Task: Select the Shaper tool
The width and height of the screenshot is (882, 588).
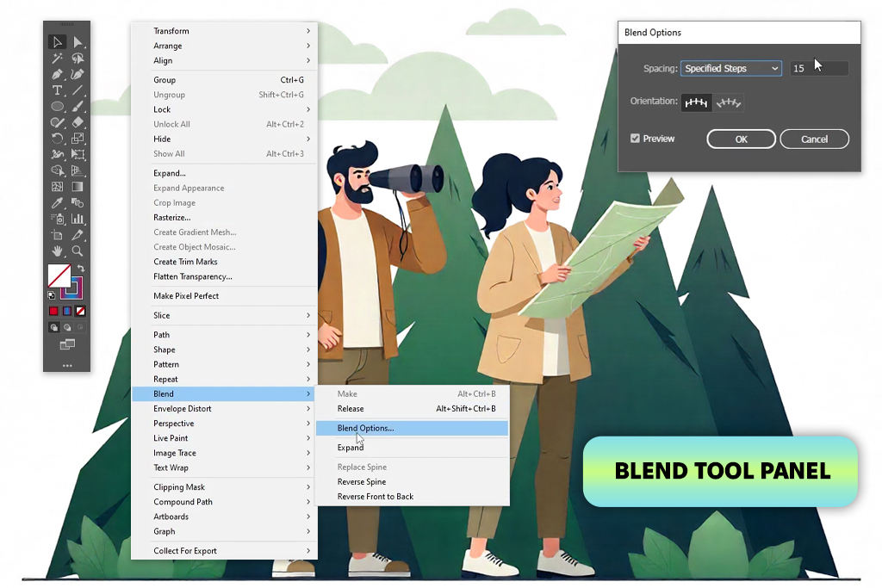Action: click(57, 122)
